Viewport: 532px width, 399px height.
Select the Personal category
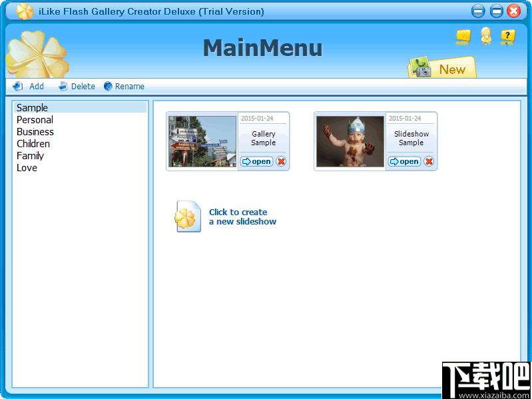click(81, 120)
